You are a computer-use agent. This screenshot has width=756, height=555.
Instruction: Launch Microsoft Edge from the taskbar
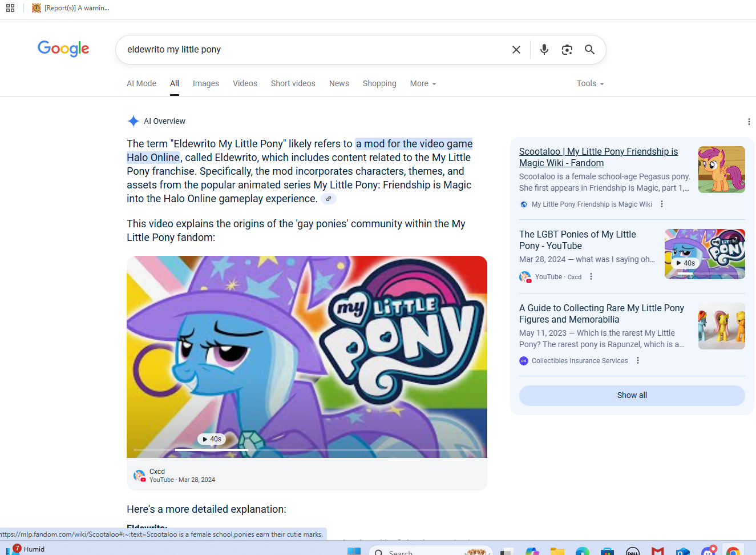[x=583, y=552]
